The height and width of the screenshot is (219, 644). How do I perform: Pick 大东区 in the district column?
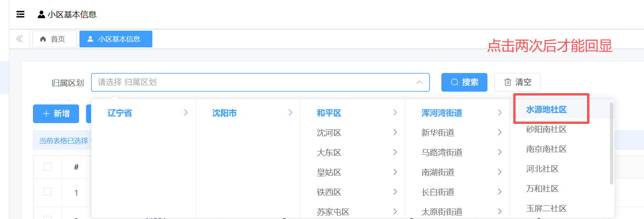[x=329, y=153]
